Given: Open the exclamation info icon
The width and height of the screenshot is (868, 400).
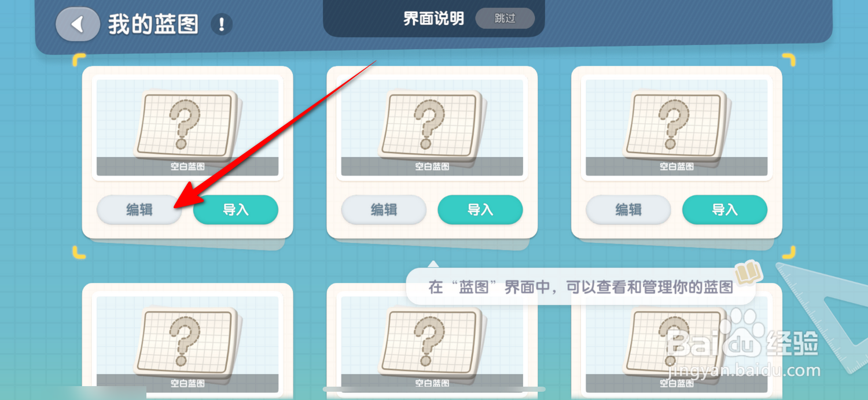Looking at the screenshot, I should [x=222, y=25].
